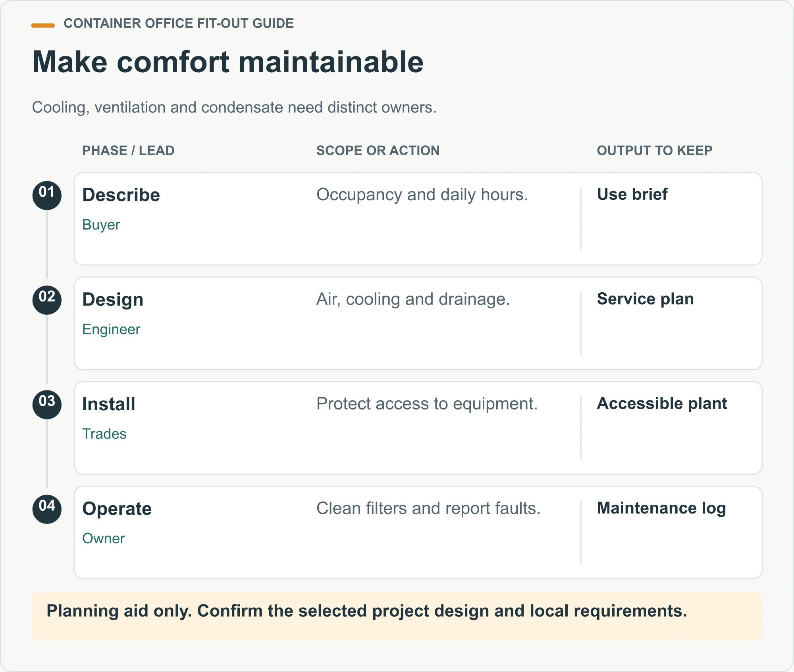The width and height of the screenshot is (794, 672).
Task: Select the 'Design' phase title
Action: pos(113,300)
